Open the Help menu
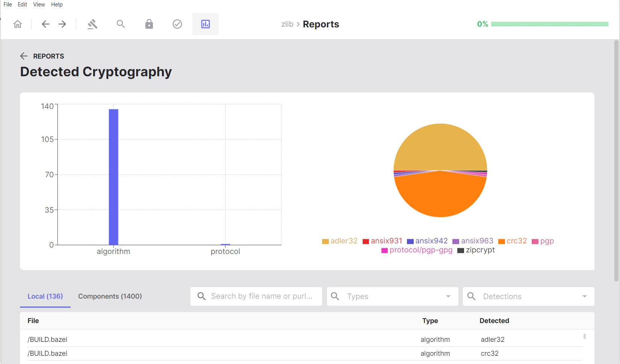The image size is (620, 364). tap(57, 5)
